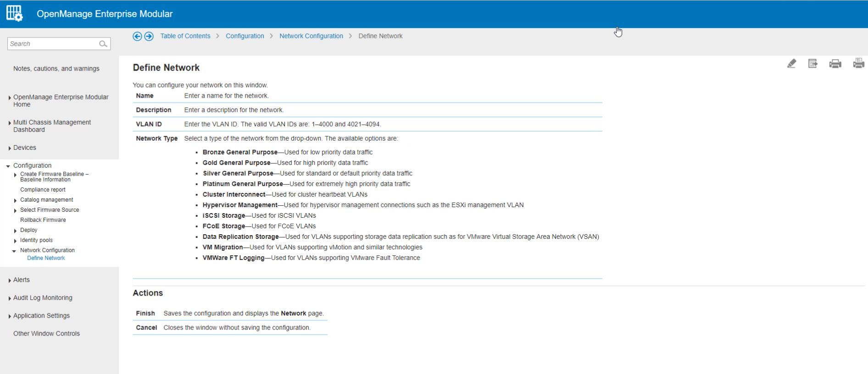Click the document export arrow icon
Image resolution: width=868 pixels, height=374 pixels.
(x=812, y=64)
